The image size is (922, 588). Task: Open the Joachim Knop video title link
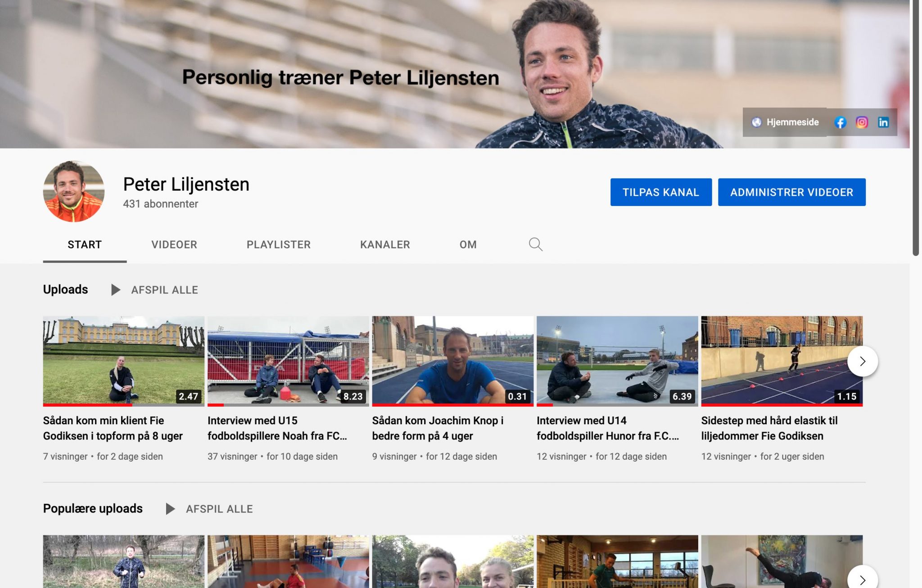[437, 428]
